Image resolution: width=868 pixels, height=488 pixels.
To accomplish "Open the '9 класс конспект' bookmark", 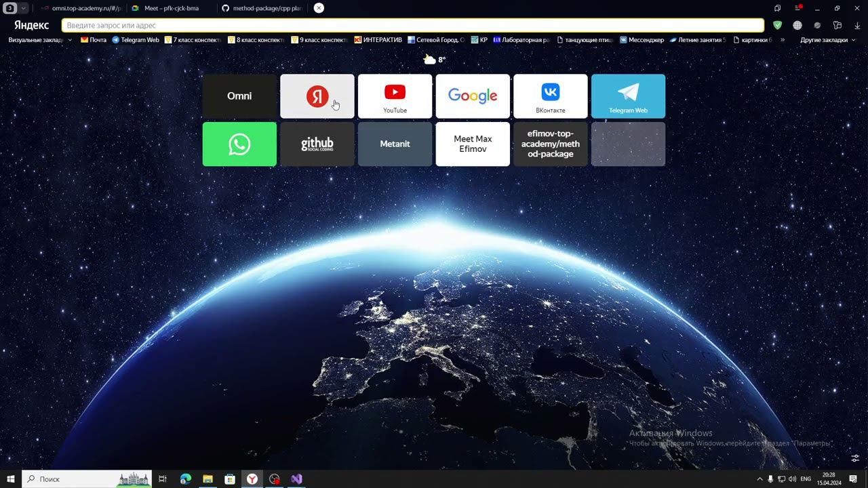I will point(319,40).
